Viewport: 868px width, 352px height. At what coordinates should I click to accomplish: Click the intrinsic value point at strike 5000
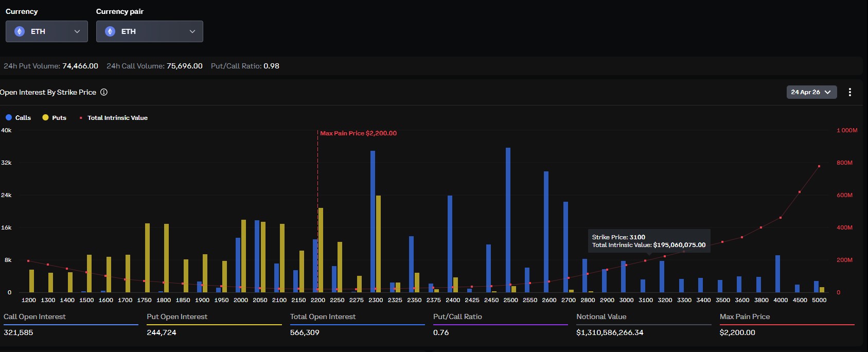click(x=819, y=166)
